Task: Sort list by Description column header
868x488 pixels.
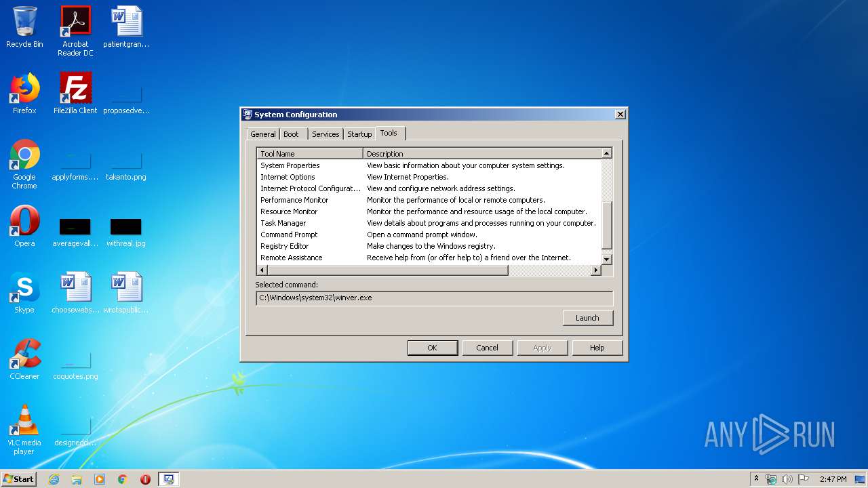Action: [x=482, y=153]
